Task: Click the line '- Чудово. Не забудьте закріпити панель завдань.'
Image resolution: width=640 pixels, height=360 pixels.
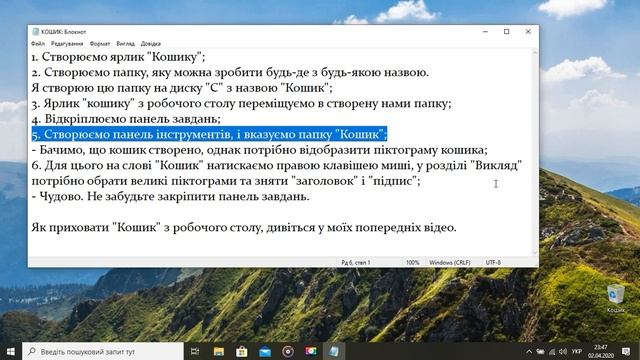Action: click(171, 196)
